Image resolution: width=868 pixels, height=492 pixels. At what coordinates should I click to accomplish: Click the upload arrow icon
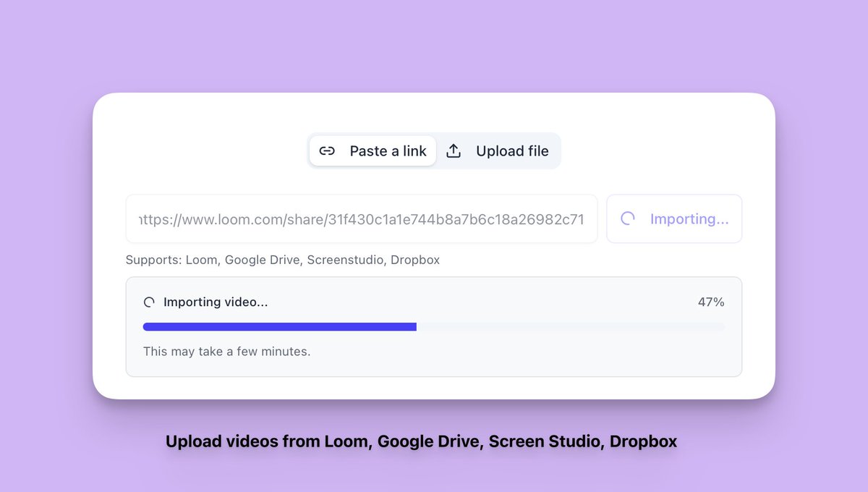click(x=454, y=151)
